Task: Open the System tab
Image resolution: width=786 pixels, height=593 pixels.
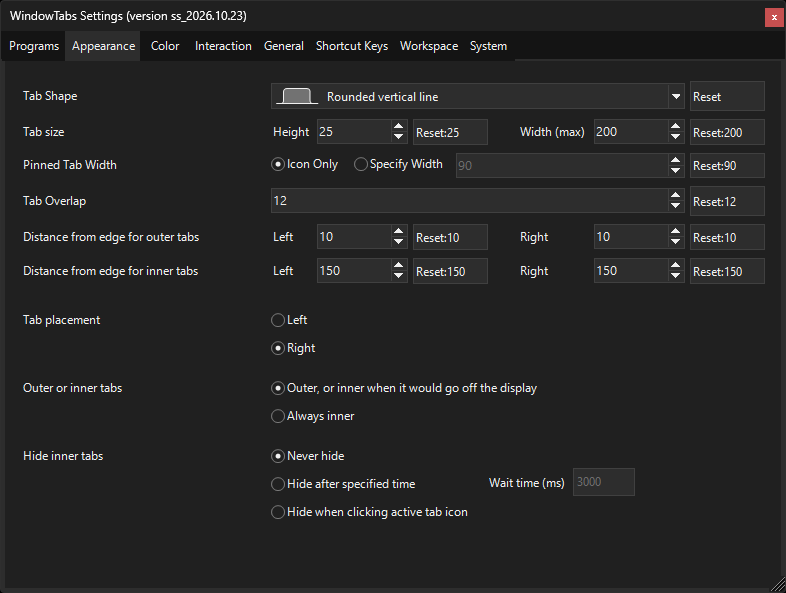Action: (488, 46)
